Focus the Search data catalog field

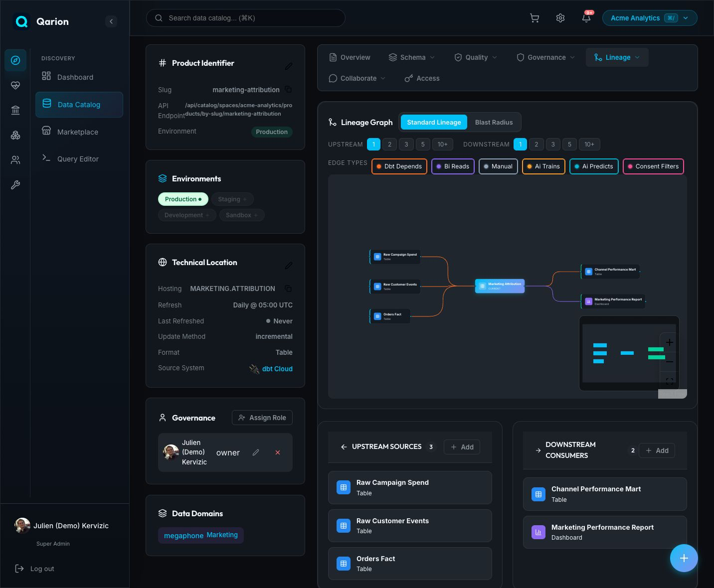pyautogui.click(x=245, y=18)
